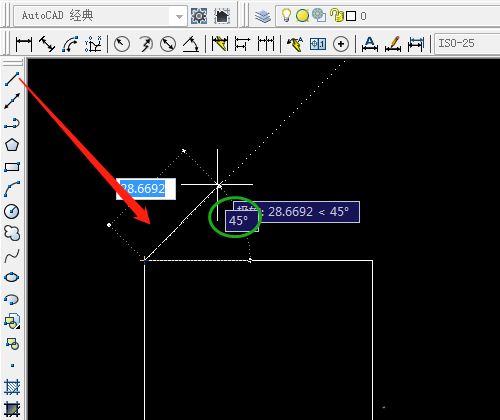Viewport: 500px width, 420px height.
Task: Click the Ordinate dimension tool
Action: (93, 44)
